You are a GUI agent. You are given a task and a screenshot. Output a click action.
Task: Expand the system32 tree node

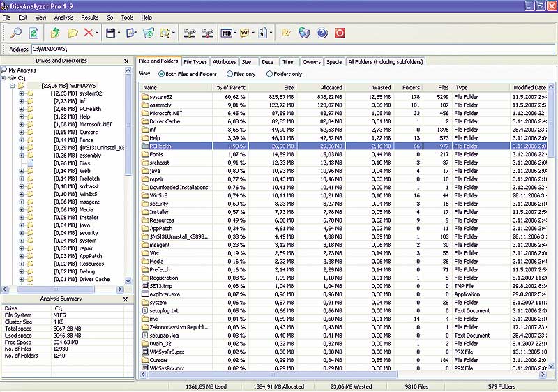tap(22, 93)
